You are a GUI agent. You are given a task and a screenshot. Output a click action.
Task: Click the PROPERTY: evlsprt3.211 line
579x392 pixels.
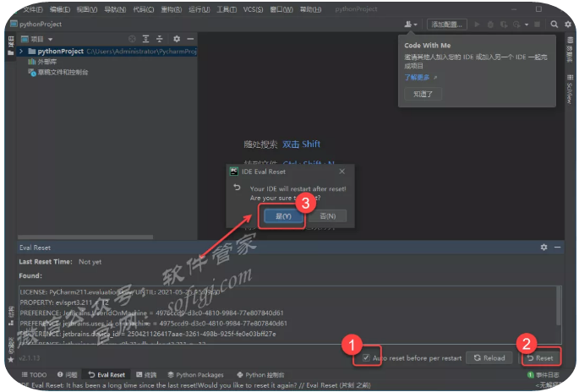click(x=65, y=302)
